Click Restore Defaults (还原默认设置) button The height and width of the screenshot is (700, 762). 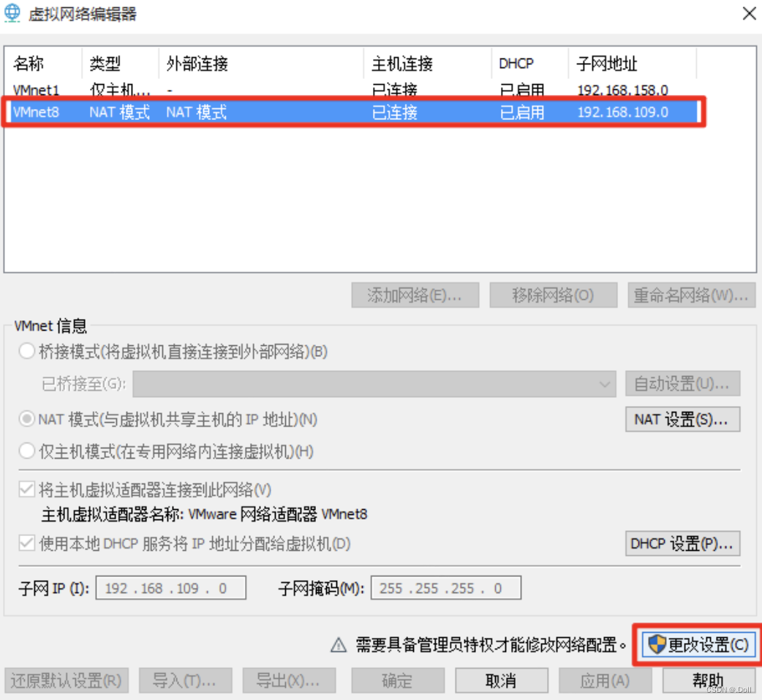(x=67, y=680)
